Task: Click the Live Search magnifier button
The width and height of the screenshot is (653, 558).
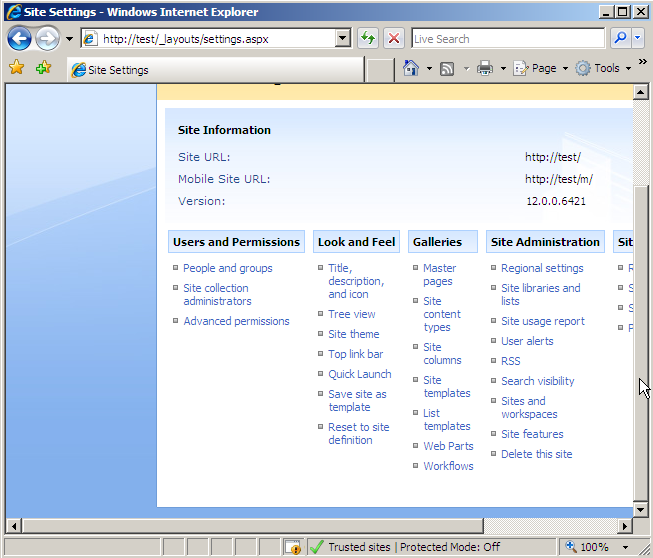Action: (x=620, y=39)
